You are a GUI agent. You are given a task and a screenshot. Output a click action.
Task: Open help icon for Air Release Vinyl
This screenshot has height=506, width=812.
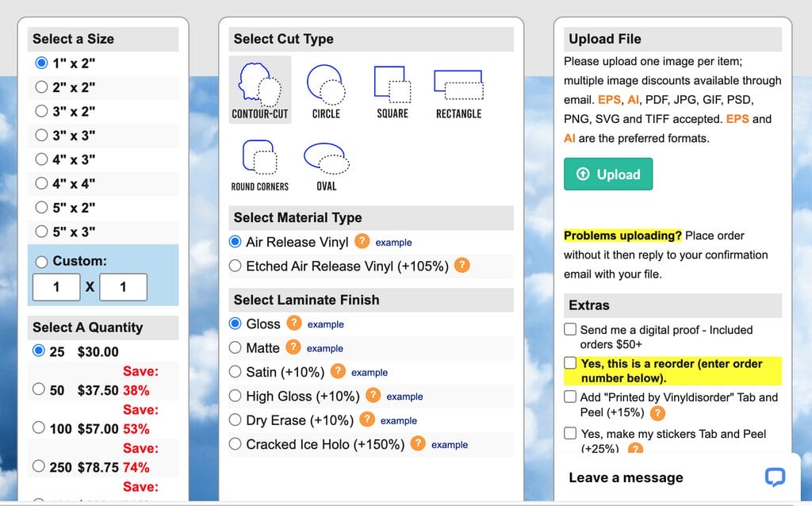[362, 241]
